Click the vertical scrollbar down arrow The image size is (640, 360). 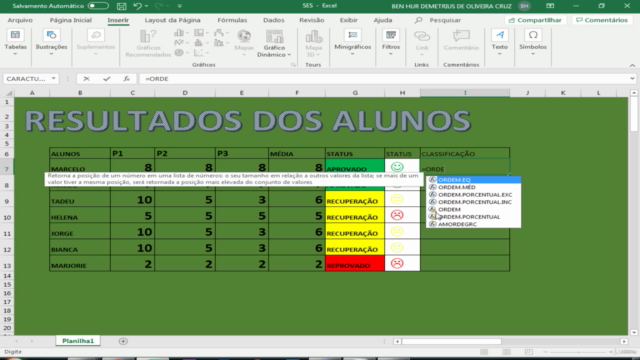[x=634, y=332]
